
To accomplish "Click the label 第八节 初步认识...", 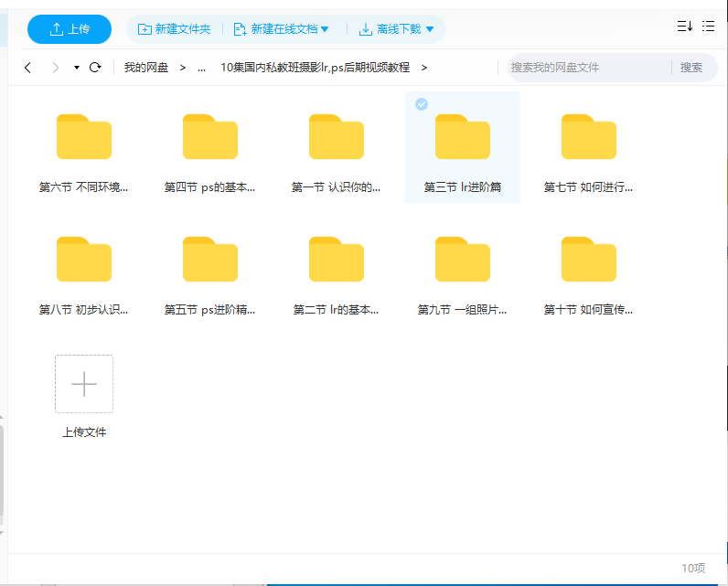I will click(x=83, y=310).
